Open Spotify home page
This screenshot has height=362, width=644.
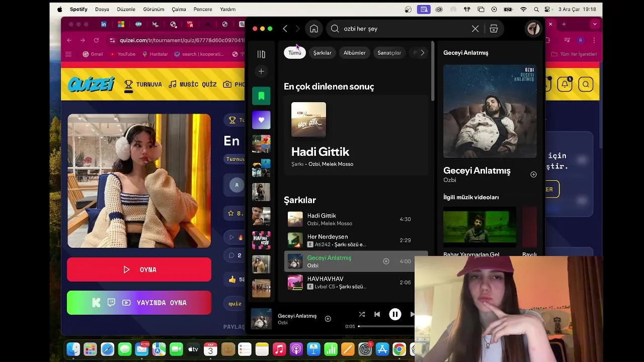[314, 29]
